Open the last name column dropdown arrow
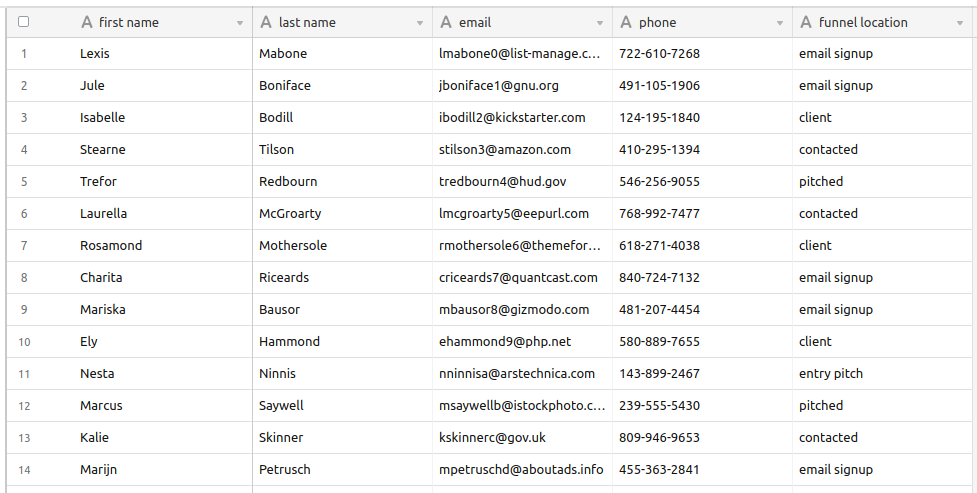The width and height of the screenshot is (977, 493). [x=420, y=23]
